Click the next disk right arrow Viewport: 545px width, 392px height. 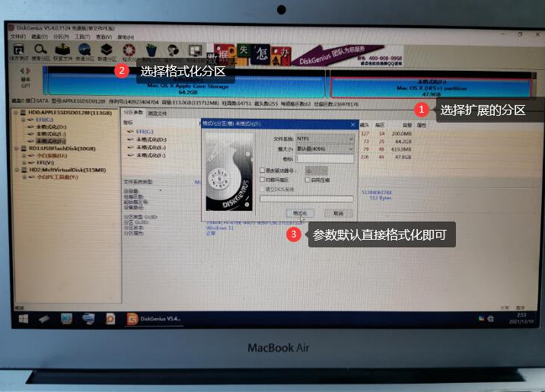(x=28, y=71)
